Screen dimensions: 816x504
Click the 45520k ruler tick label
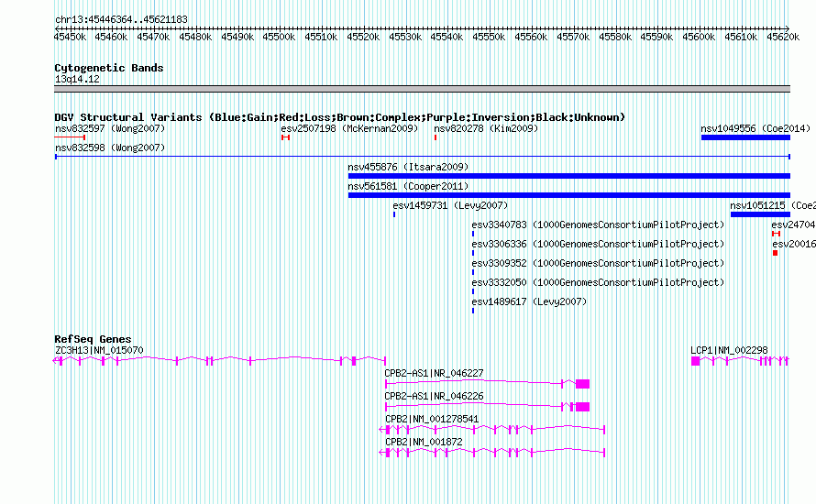363,38
